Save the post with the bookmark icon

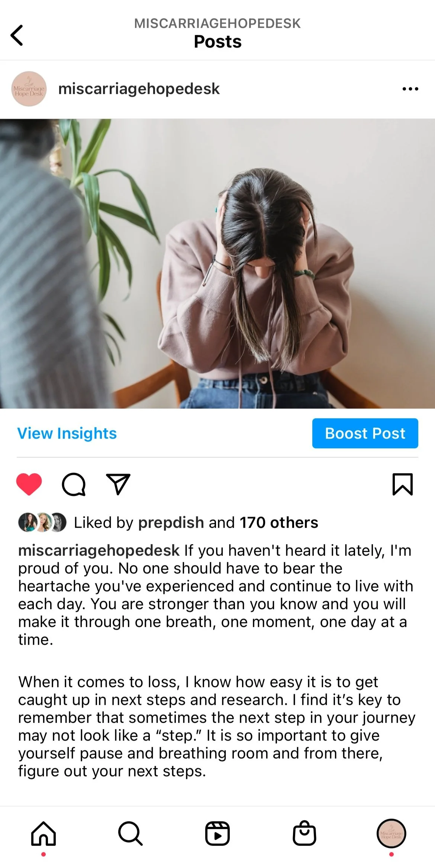[403, 484]
